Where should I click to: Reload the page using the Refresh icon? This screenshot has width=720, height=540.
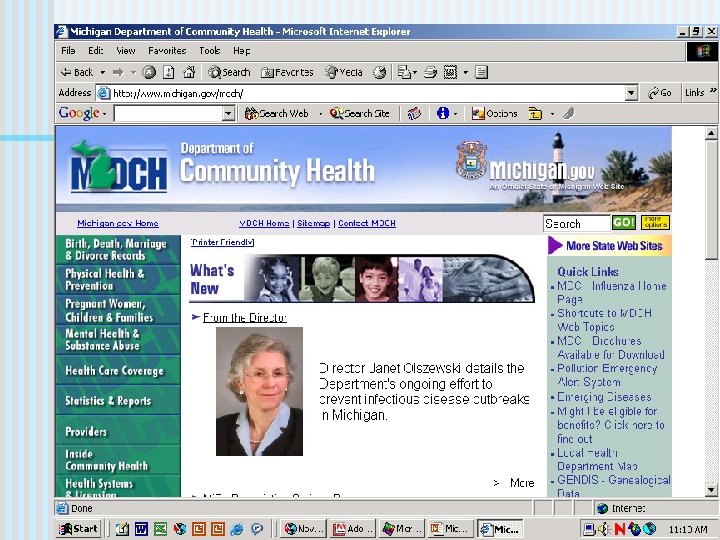(x=169, y=72)
